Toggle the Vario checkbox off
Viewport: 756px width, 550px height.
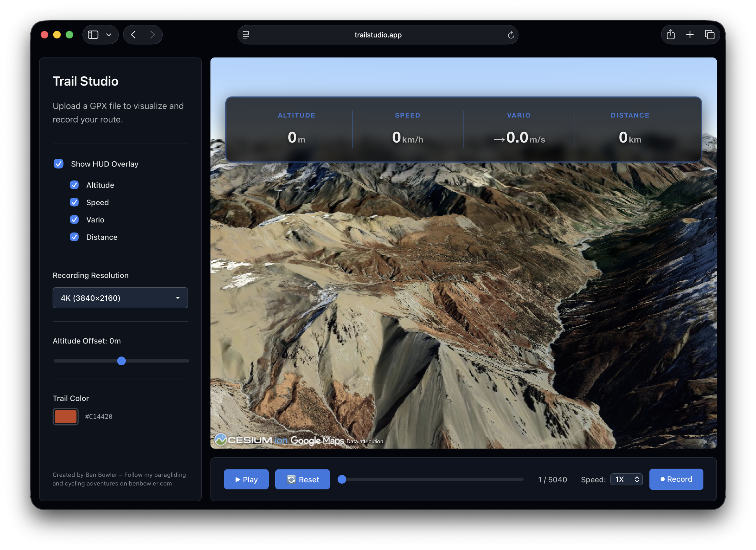74,220
